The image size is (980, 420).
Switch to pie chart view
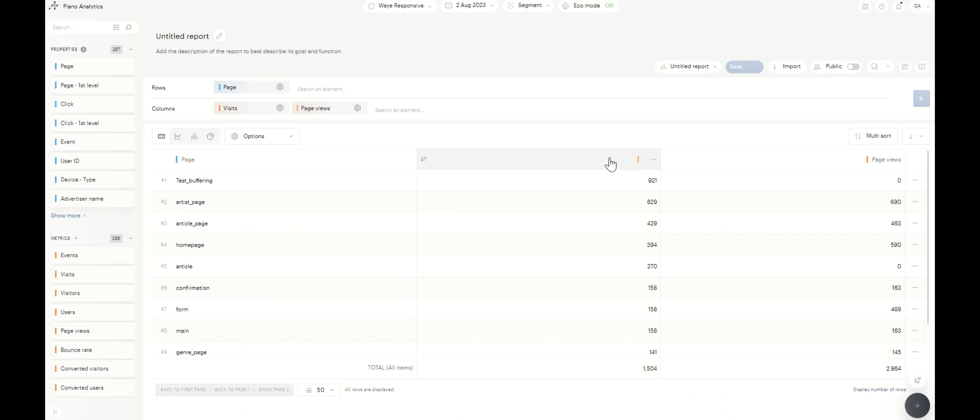tap(210, 136)
